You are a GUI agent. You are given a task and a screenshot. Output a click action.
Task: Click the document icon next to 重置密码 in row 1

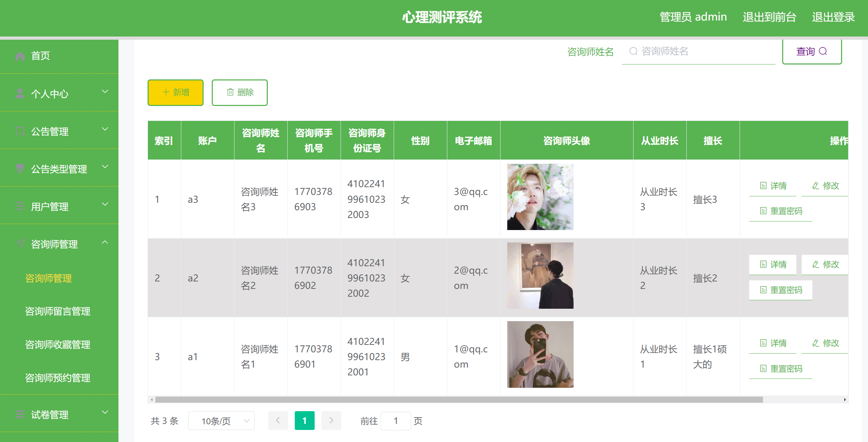(x=763, y=211)
